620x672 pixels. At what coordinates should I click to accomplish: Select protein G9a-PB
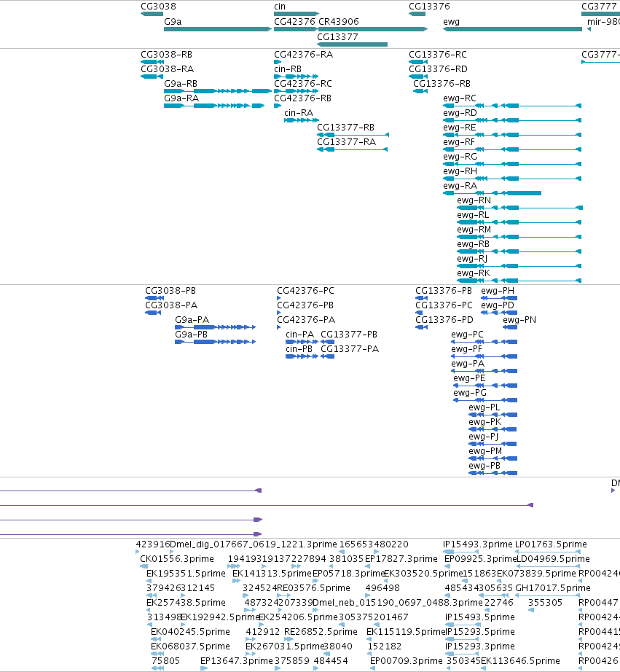(215, 342)
